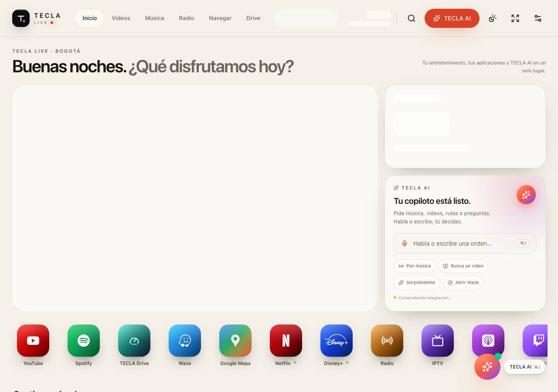Launch the IPTV app icon
The height and width of the screenshot is (392, 558).
coord(438,341)
